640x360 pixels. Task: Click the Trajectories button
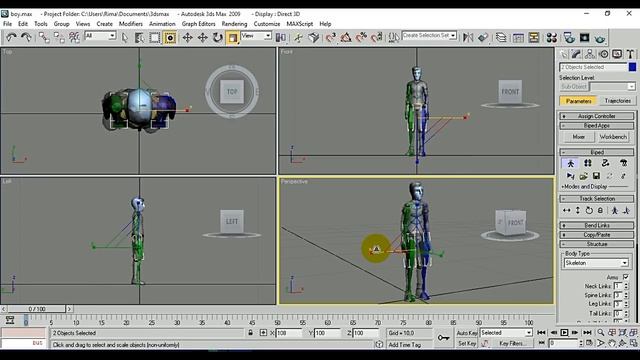618,101
